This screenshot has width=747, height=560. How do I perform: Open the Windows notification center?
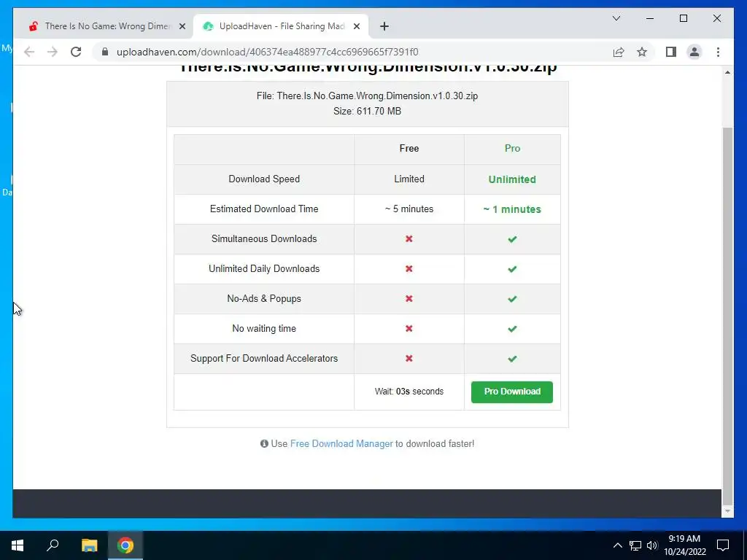point(723,545)
